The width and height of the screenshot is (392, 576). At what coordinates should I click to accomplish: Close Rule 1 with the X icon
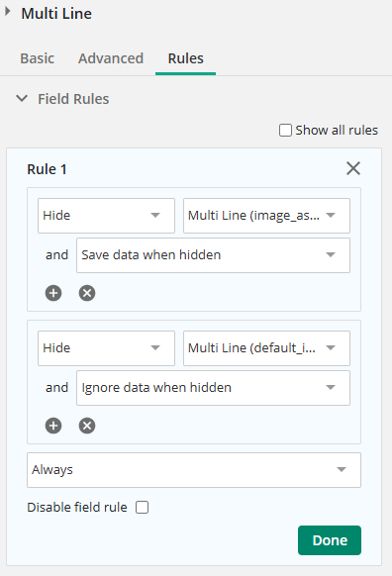[353, 168]
